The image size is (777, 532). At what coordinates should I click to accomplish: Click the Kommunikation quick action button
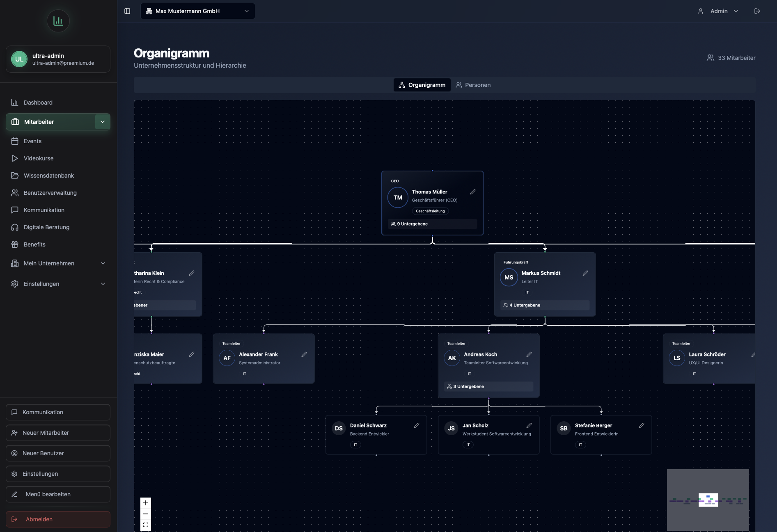[x=58, y=412]
